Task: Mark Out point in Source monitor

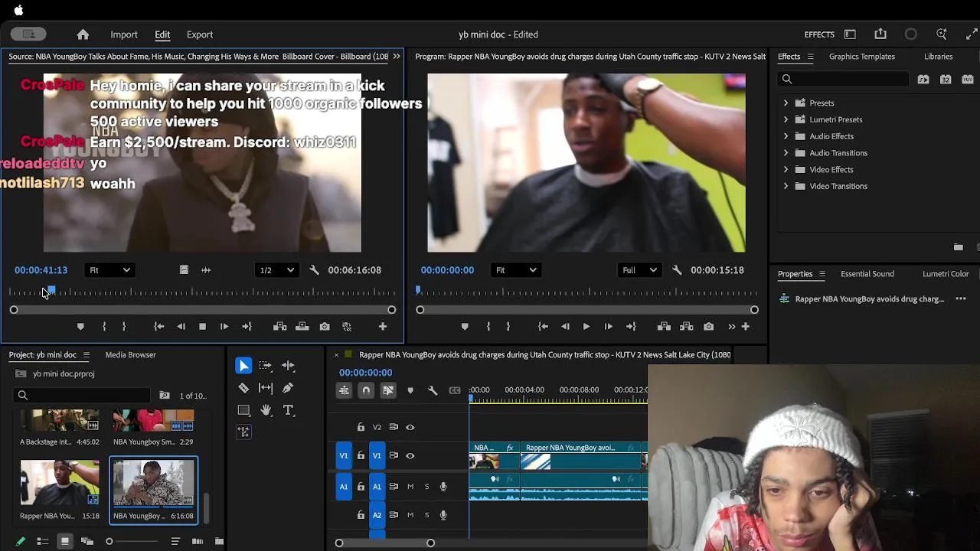Action: (124, 327)
